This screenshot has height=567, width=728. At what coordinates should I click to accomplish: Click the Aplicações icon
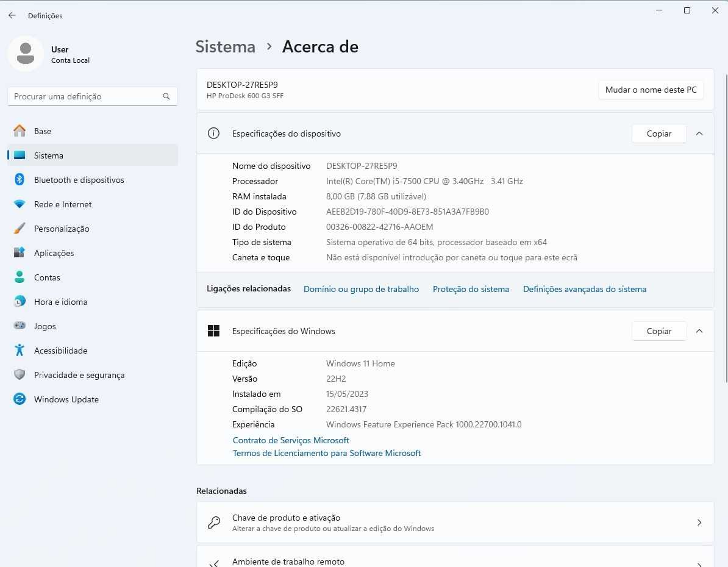20,252
